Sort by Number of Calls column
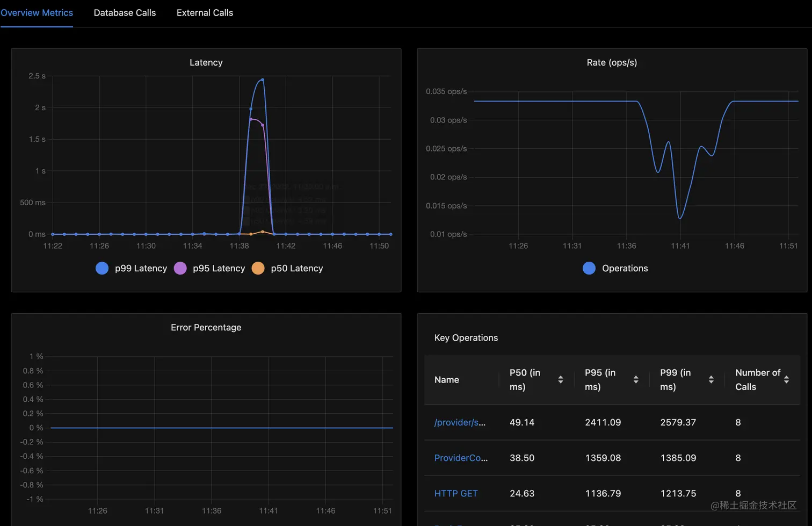The height and width of the screenshot is (526, 812). [x=786, y=379]
